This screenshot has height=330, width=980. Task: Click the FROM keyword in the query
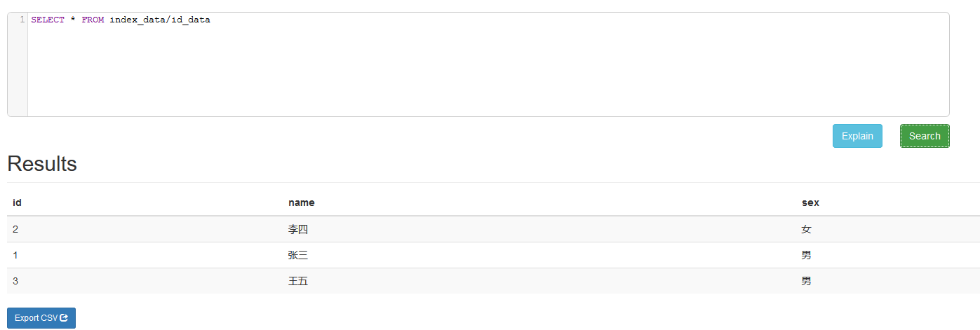(x=93, y=20)
